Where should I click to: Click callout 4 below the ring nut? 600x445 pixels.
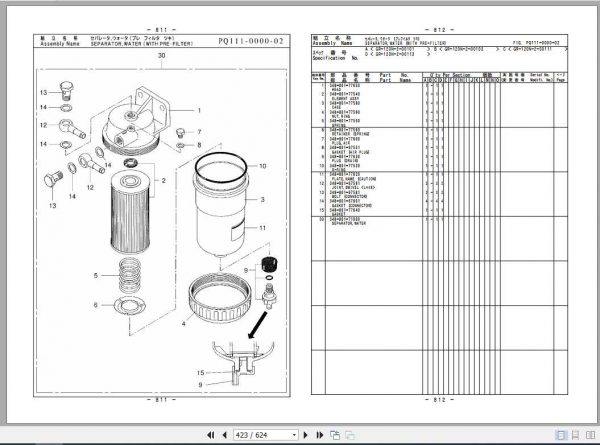coord(184,324)
